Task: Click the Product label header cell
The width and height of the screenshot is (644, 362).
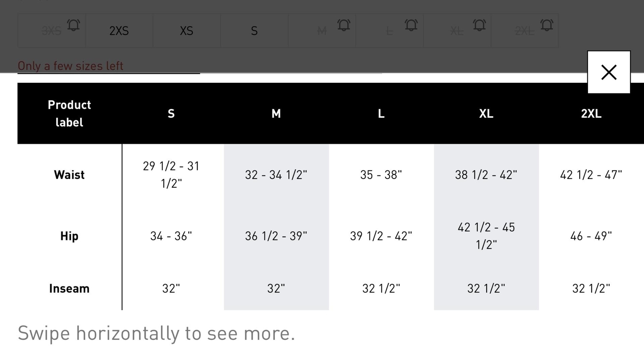Action: (69, 113)
